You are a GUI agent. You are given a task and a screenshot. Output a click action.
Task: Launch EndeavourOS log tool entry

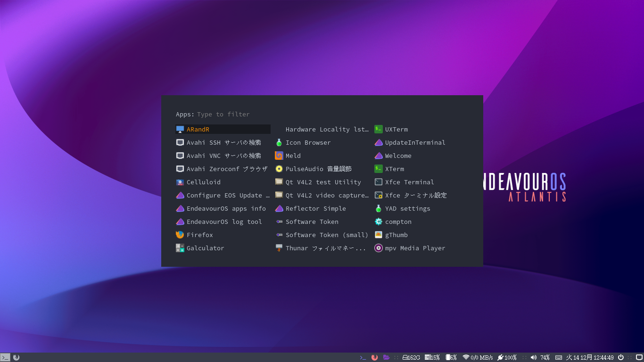(x=223, y=222)
